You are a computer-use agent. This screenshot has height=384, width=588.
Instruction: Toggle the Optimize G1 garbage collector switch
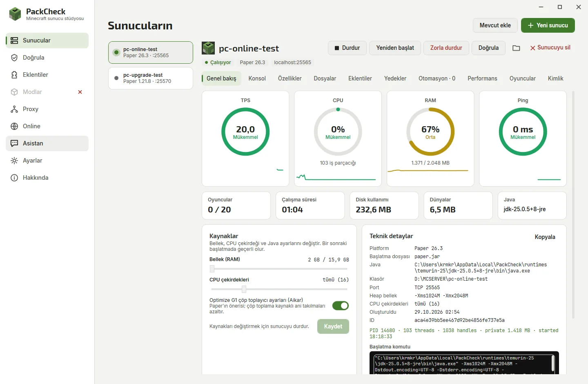pyautogui.click(x=341, y=306)
